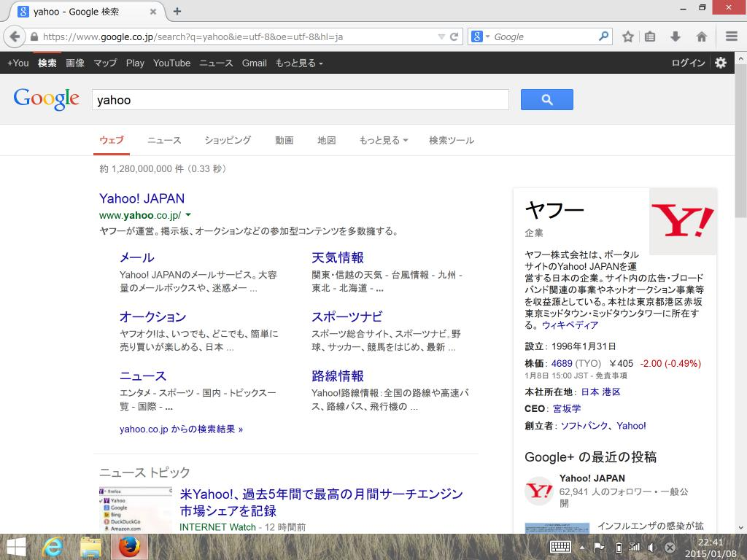Screen dimensions: 747x560
Task: Open the downloads arrow icon
Action: (675, 36)
